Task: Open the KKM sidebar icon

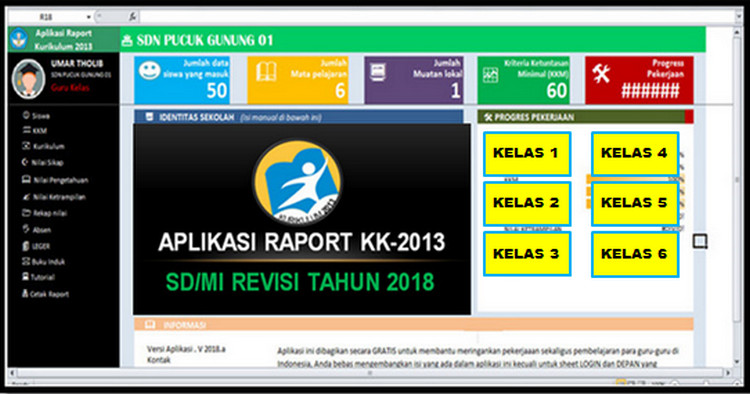Action: tap(26, 130)
